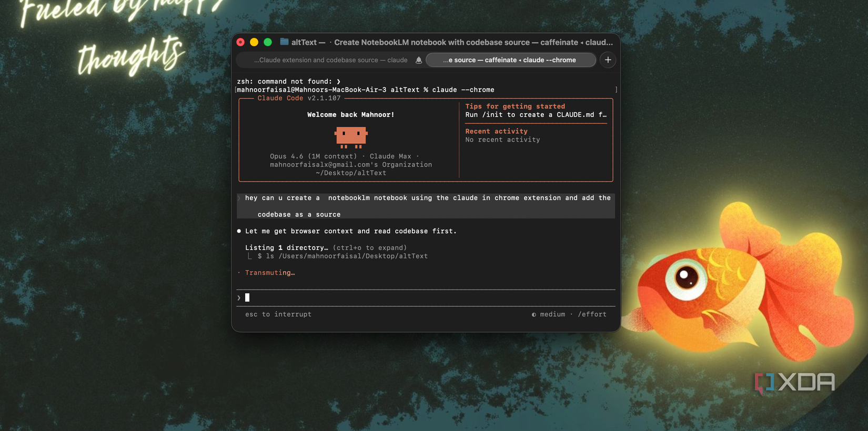
Task: Click the 'Claude Max' plan text
Action: 390,156
